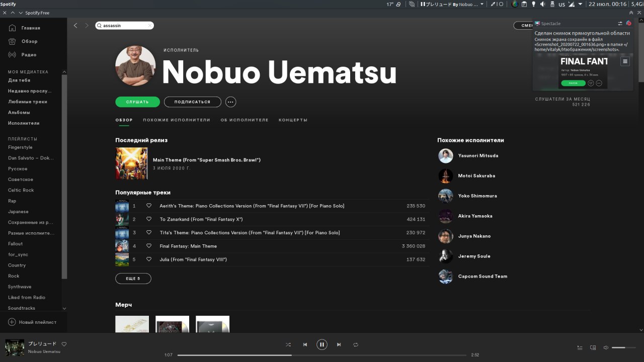
Task: Click the green Слушать button
Action: coord(137,102)
